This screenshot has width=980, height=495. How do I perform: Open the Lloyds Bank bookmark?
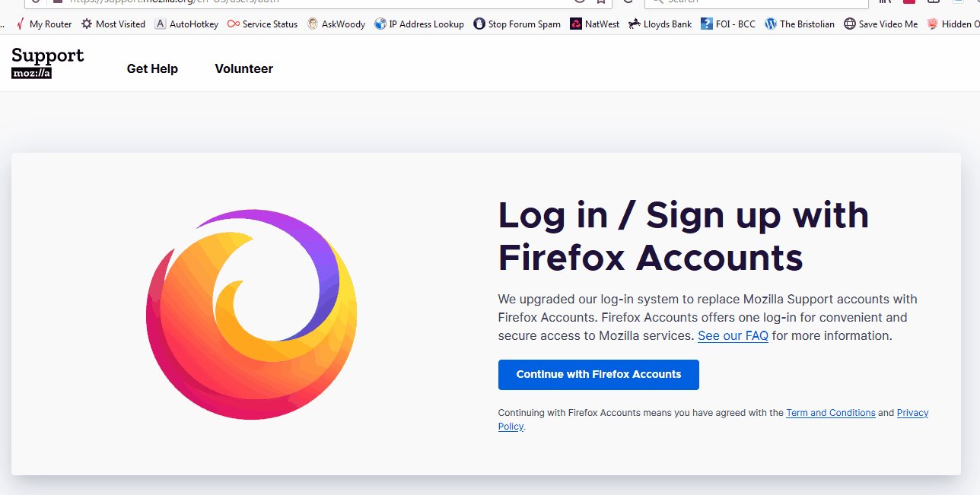click(x=660, y=24)
